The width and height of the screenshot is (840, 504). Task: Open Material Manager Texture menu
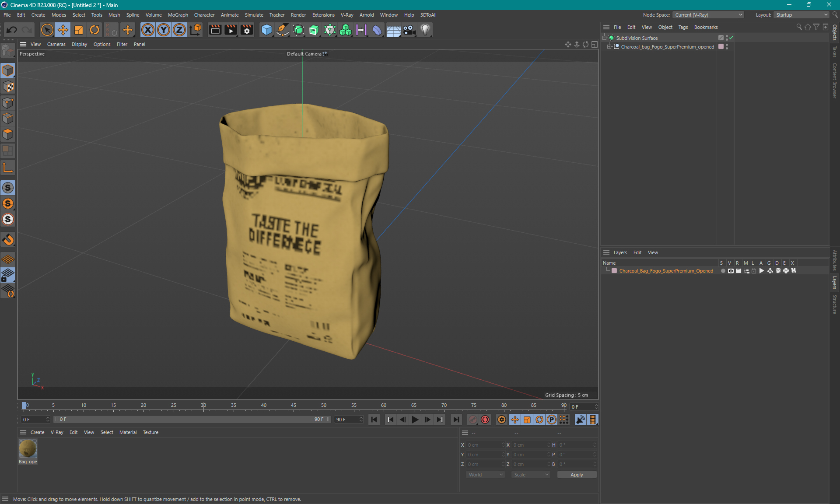click(150, 432)
